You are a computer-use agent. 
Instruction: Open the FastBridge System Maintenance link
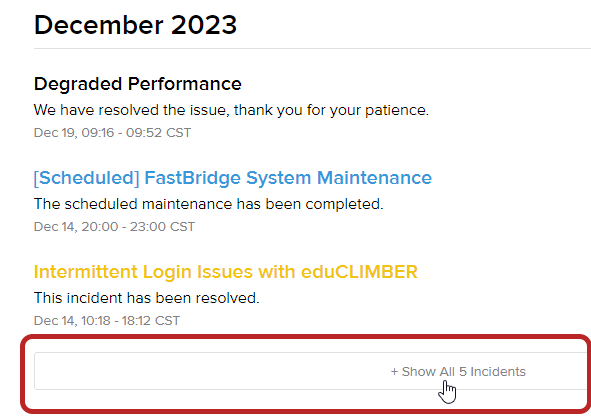(x=233, y=178)
